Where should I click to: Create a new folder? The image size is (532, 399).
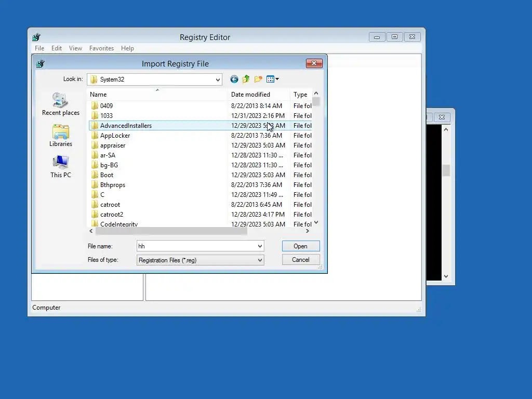point(258,79)
